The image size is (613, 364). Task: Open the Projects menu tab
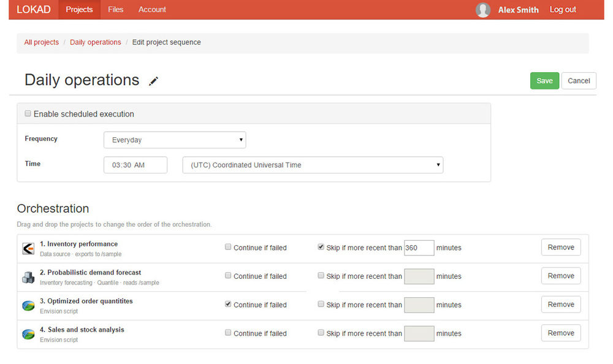tap(79, 10)
